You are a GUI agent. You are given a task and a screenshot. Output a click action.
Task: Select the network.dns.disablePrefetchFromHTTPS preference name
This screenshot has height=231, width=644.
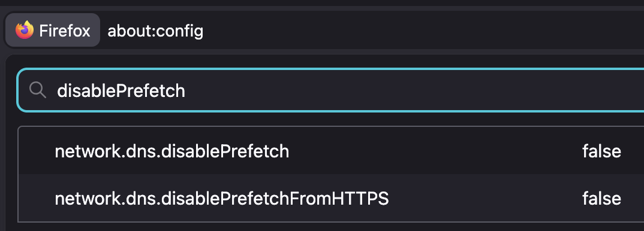[x=222, y=199]
